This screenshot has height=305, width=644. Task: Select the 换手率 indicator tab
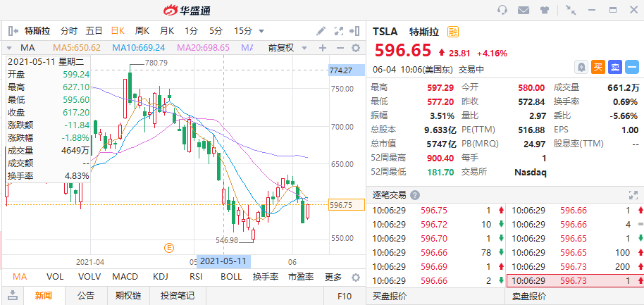(x=266, y=277)
